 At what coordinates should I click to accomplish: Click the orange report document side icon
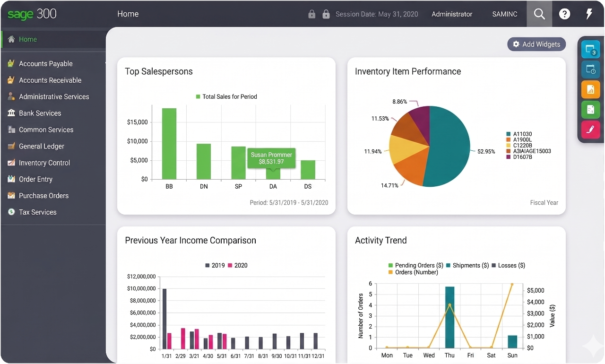point(590,89)
